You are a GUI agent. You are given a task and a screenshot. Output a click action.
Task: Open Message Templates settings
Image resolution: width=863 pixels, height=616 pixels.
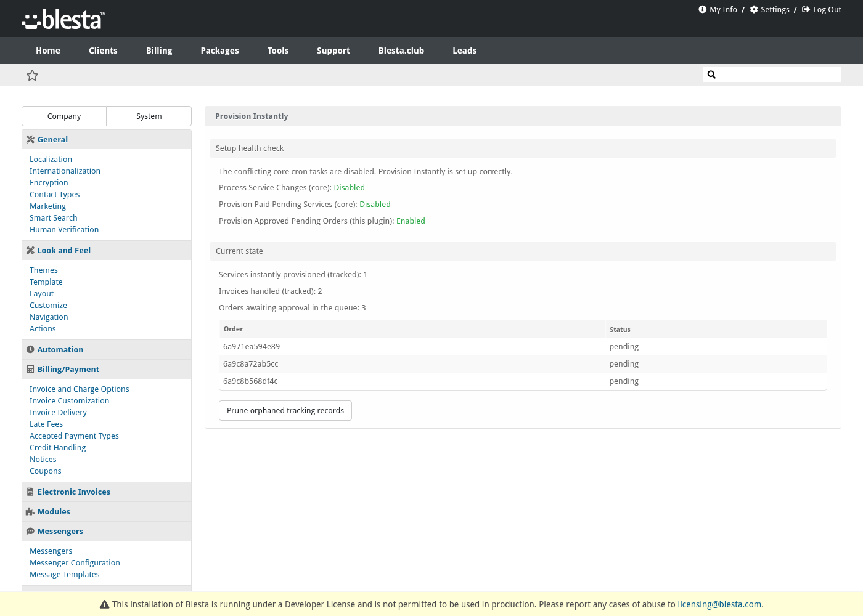click(64, 574)
